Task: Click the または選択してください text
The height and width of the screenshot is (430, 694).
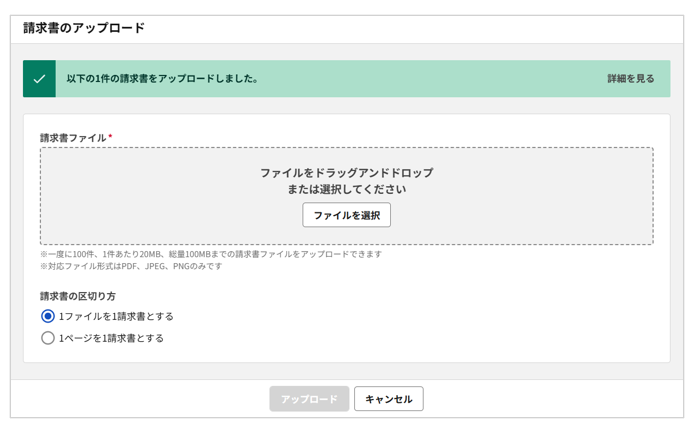Action: point(347,189)
